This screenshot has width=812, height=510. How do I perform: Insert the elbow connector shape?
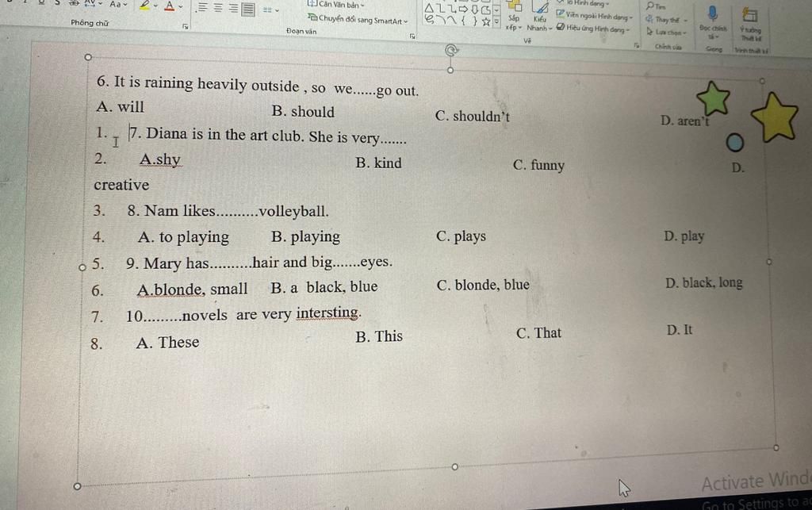tap(441, 9)
